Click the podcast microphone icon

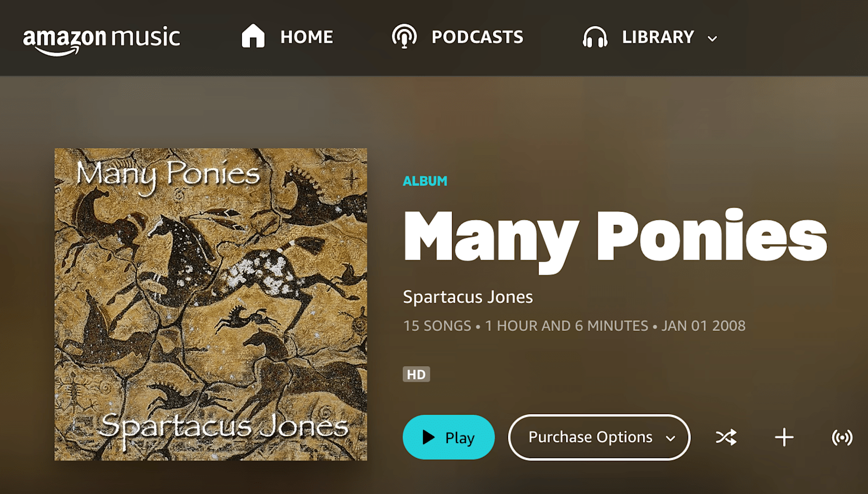point(404,36)
